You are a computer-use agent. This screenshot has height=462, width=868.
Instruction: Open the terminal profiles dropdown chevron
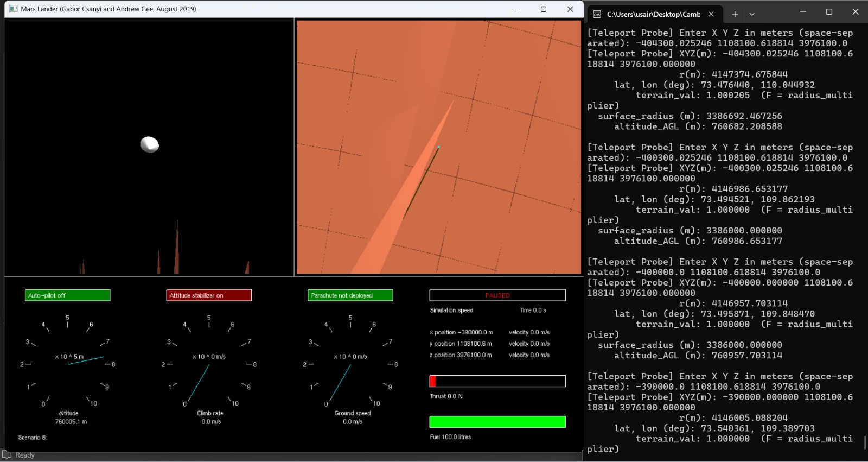tap(752, 14)
